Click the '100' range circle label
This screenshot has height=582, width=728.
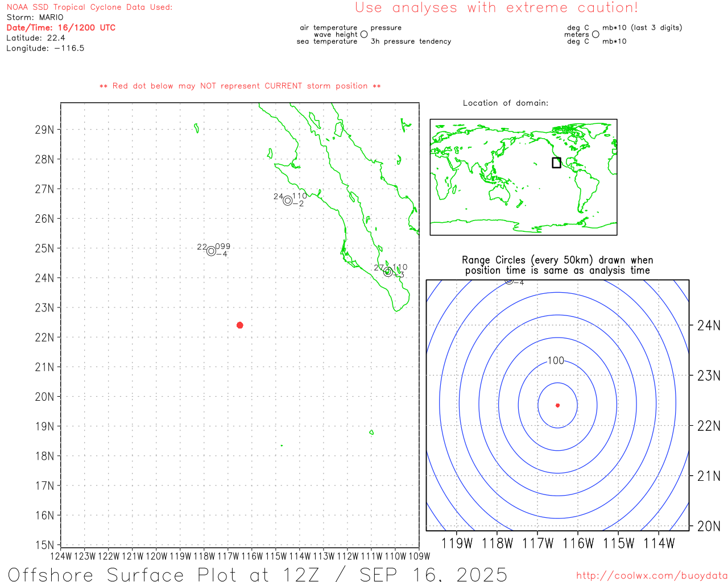point(556,360)
